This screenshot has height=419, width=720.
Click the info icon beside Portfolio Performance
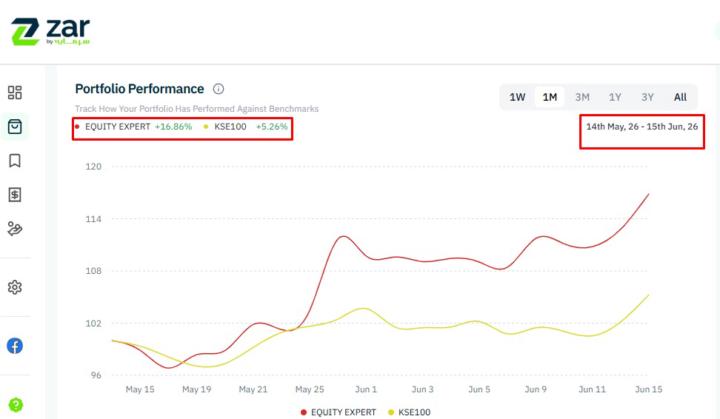point(219,89)
